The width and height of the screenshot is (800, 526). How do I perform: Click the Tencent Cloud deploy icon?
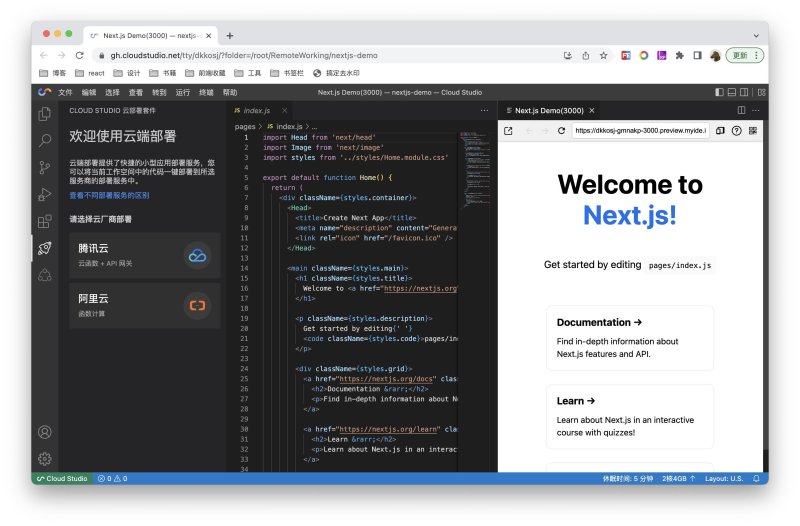[x=197, y=256]
